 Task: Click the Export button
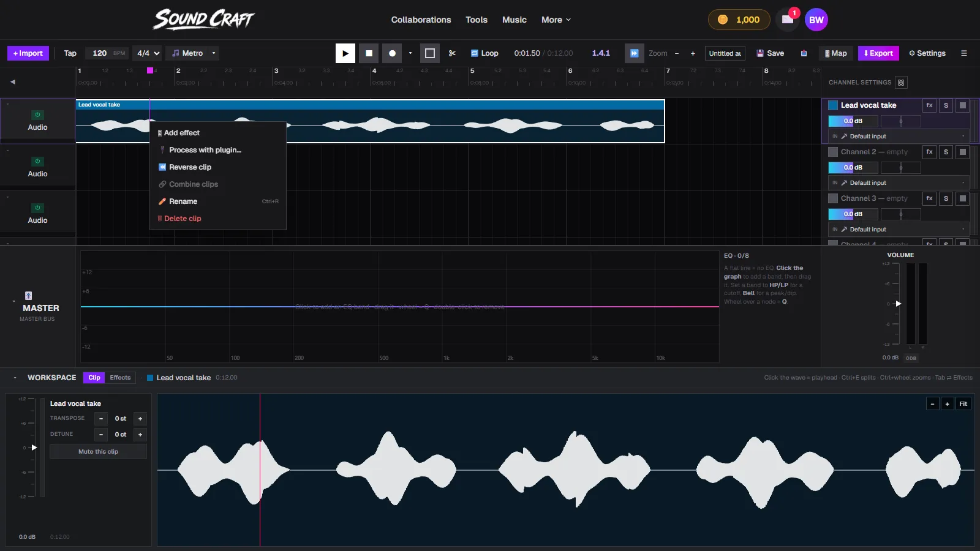(878, 53)
